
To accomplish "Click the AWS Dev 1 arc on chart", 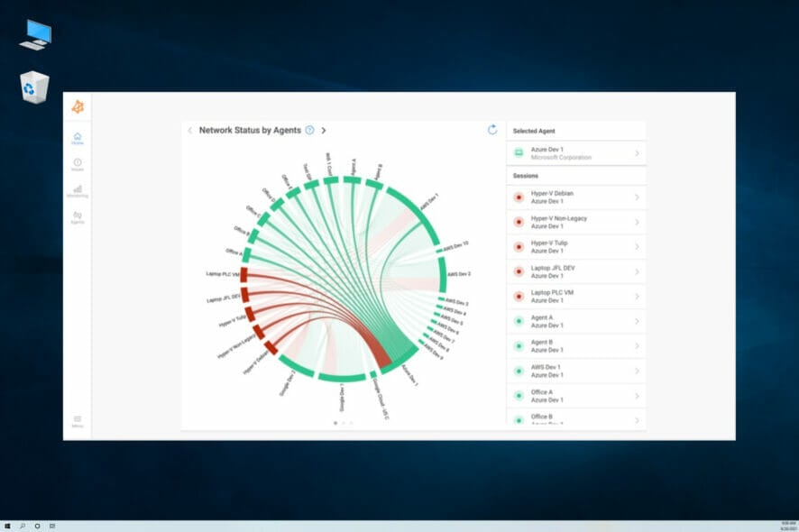I will click(417, 214).
